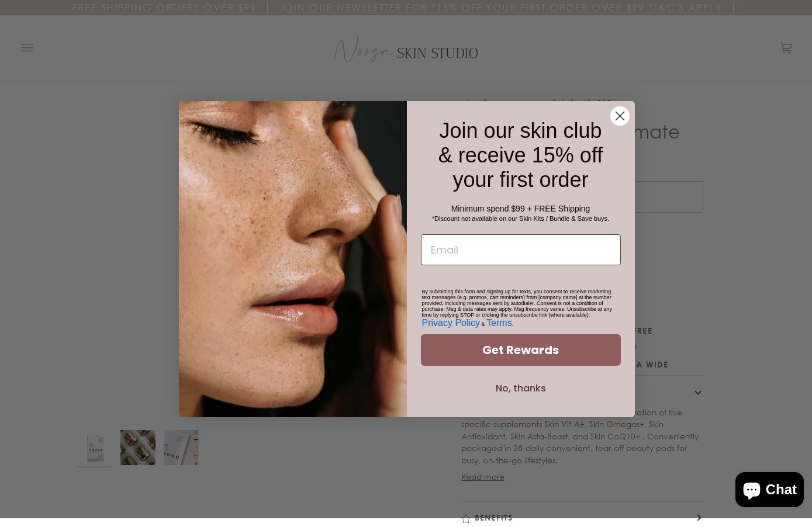Close the skin club popup dialog

pos(620,116)
